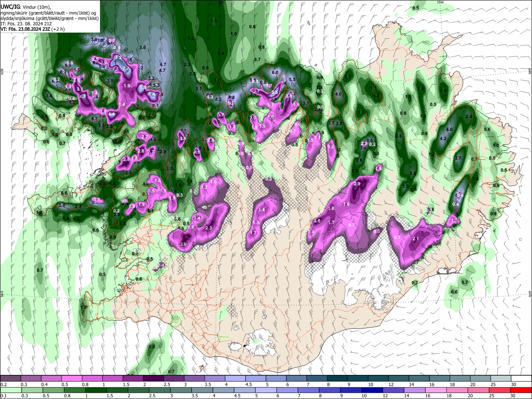Click the '30' label on the lower scale

(x=512, y=395)
